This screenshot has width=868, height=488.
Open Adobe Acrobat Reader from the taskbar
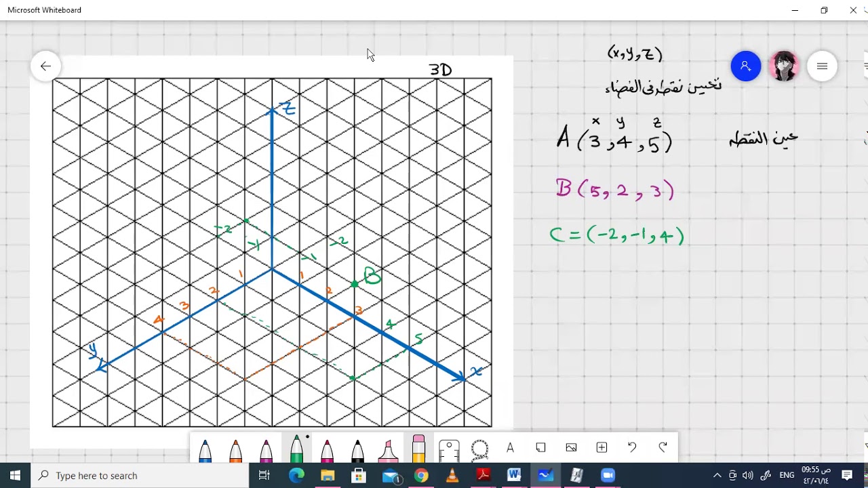pyautogui.click(x=484, y=475)
